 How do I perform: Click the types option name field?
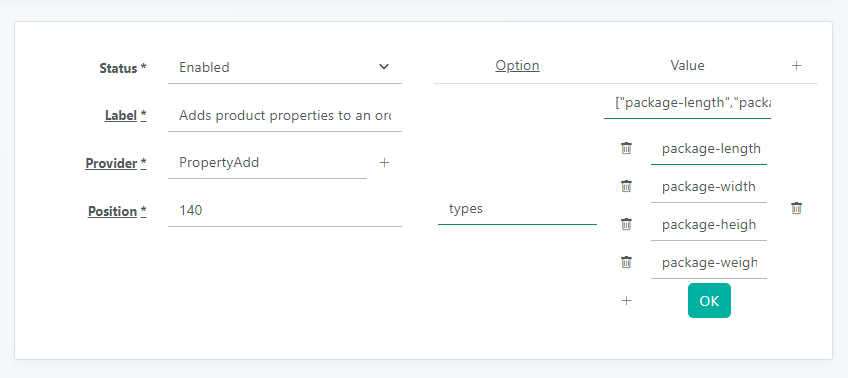click(x=517, y=209)
